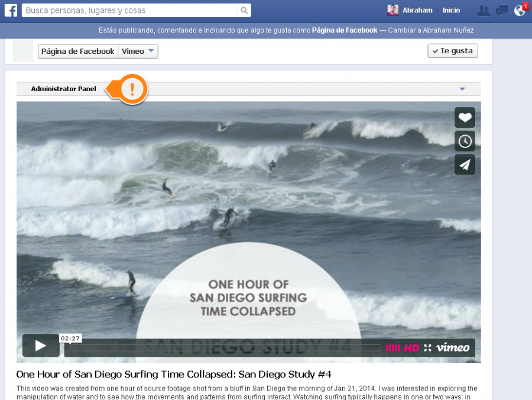Check notifications on the globe icon
The width and height of the screenshot is (532, 400).
[520, 11]
